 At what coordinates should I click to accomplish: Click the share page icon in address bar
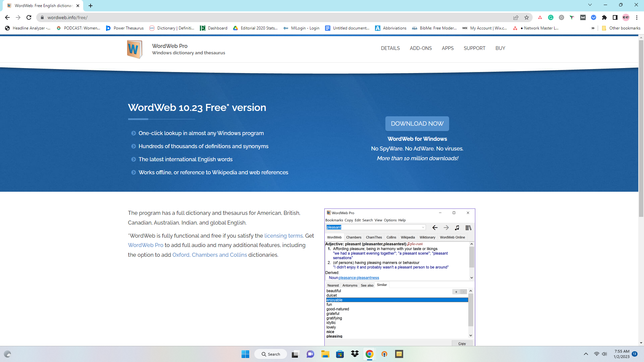[x=516, y=17]
